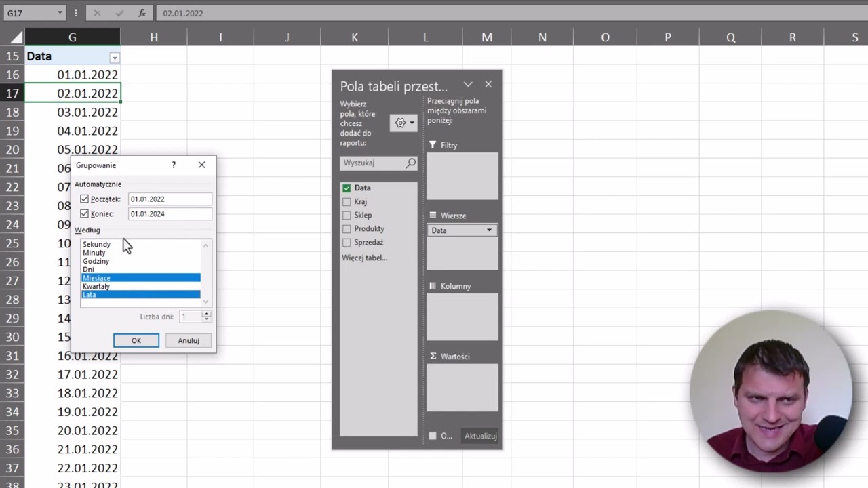Close the Grupowanie dialog
This screenshot has width=868, height=488.
point(201,165)
